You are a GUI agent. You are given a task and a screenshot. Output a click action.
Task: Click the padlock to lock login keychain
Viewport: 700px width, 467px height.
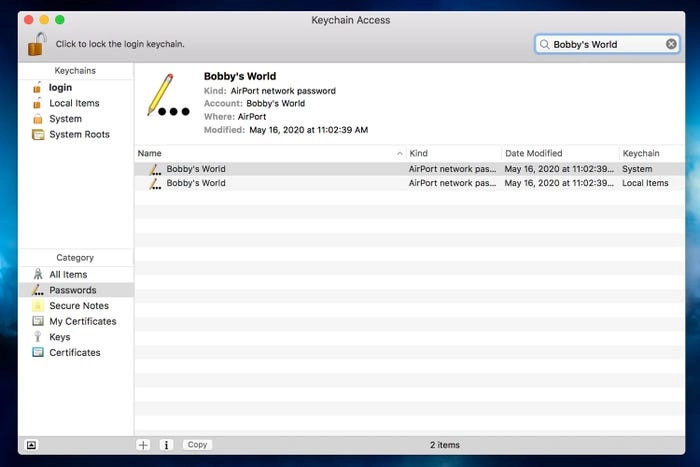tap(37, 44)
